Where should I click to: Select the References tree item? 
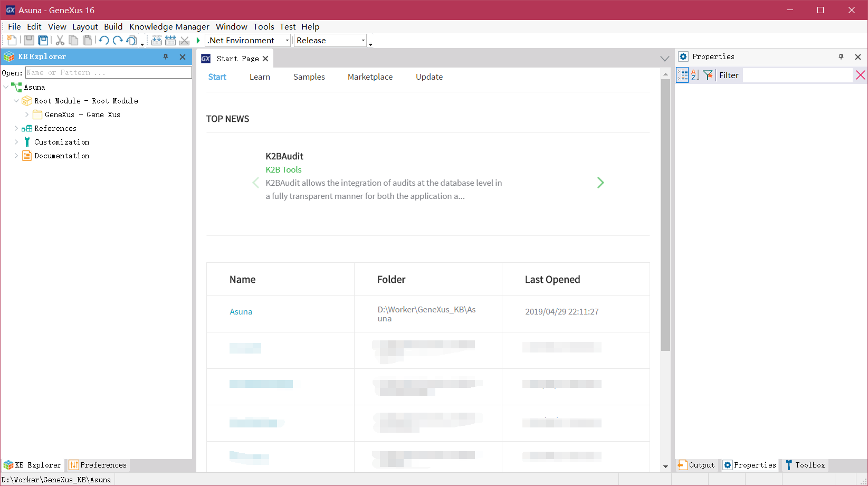(55, 128)
